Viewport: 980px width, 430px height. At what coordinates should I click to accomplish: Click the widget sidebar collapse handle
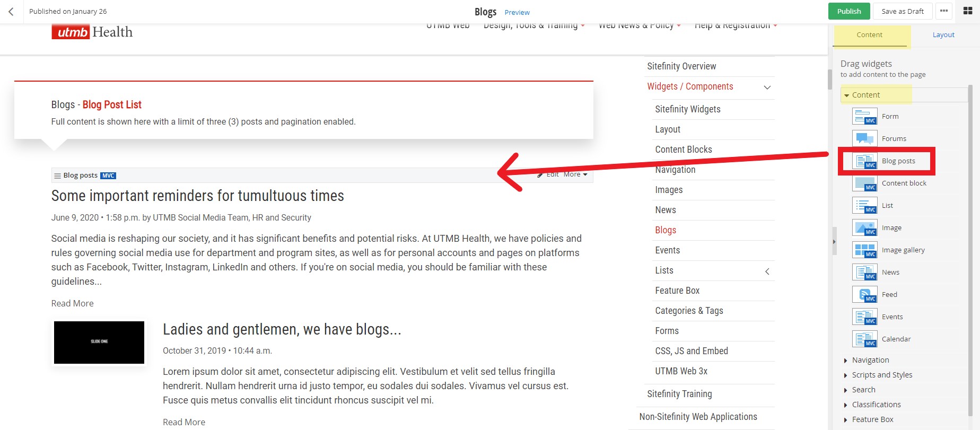tap(834, 242)
